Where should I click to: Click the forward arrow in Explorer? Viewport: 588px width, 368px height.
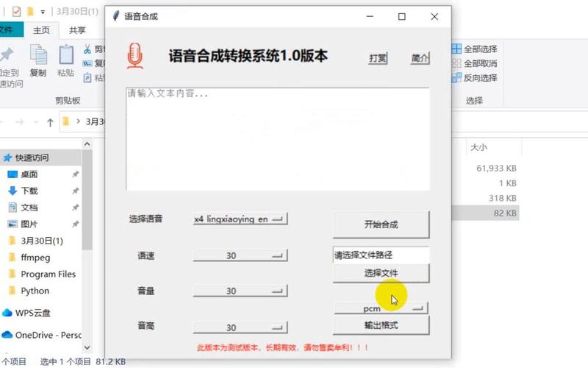coord(20,122)
